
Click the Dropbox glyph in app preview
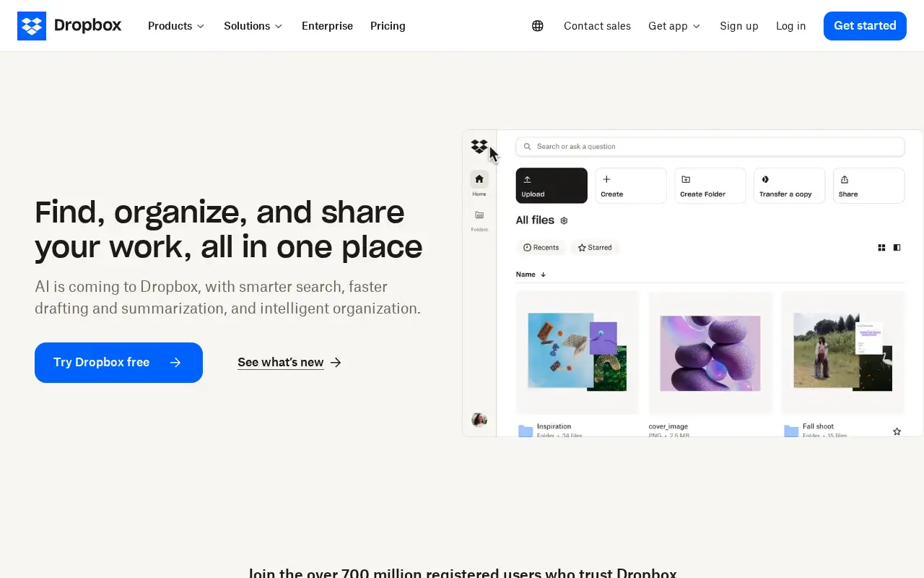point(479,147)
